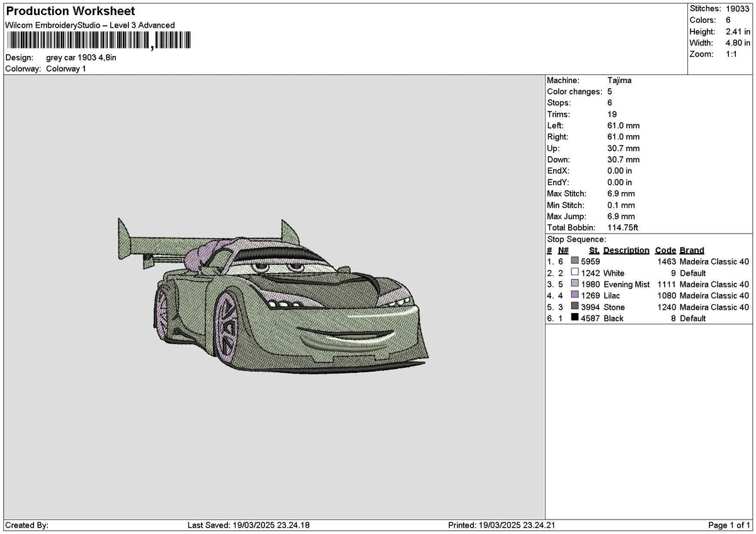Click the 'Stone' description text

(614, 307)
